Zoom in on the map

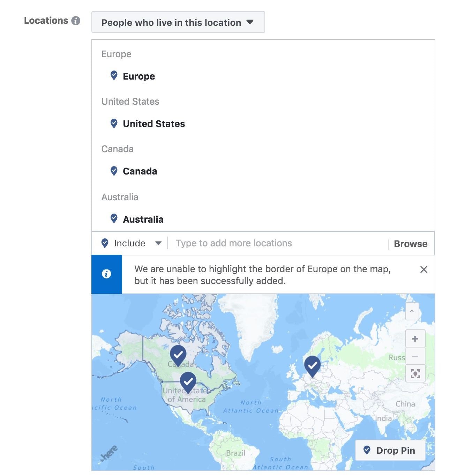(415, 339)
